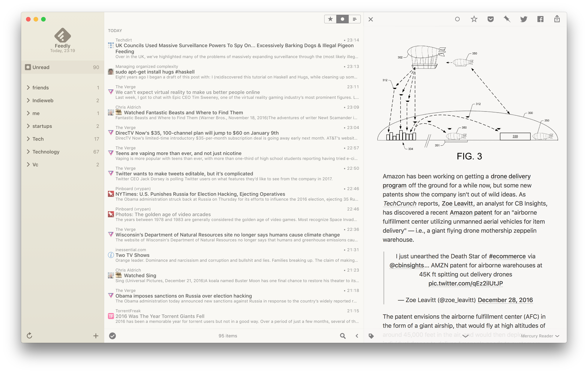Star the open article
Screen dimensions: 588x373
click(x=474, y=19)
